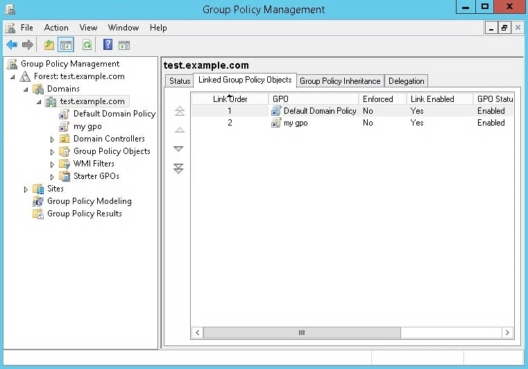528x369 pixels.
Task: Select Group Policy Modeling tree item
Action: [x=89, y=201]
